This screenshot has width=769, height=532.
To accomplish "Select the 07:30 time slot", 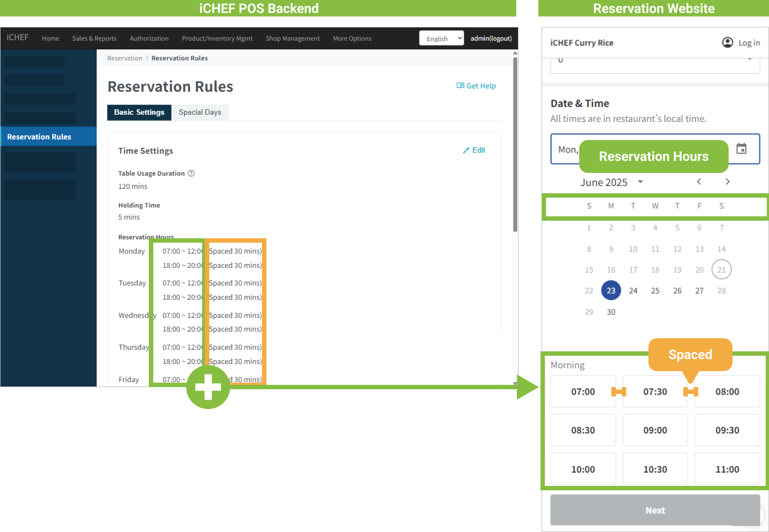I will point(655,391).
